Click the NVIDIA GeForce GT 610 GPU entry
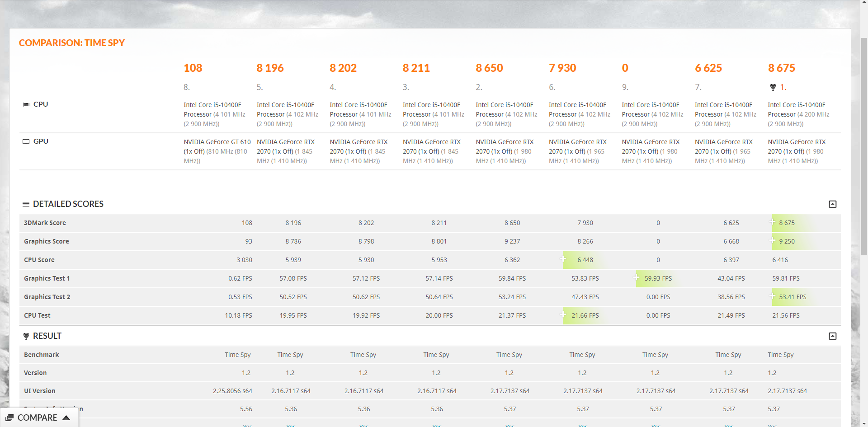This screenshot has width=868, height=427. 217,151
